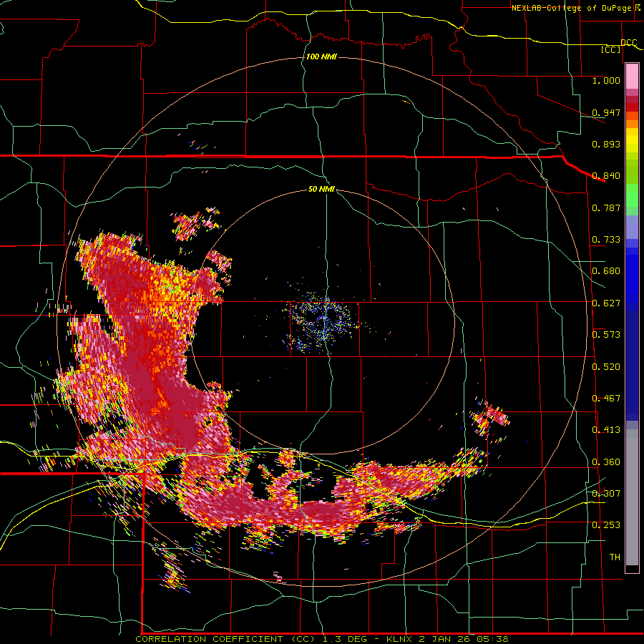This screenshot has width=644, height=644.
Task: Select the 0.413 legend value
Action: coord(606,430)
